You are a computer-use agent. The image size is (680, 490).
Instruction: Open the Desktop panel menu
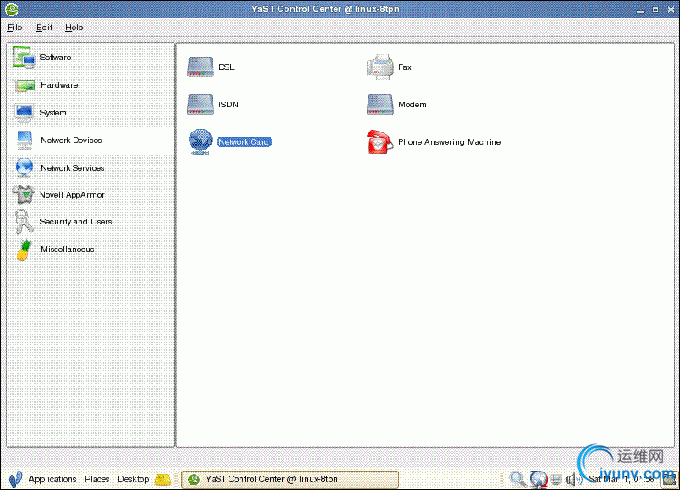(133, 479)
